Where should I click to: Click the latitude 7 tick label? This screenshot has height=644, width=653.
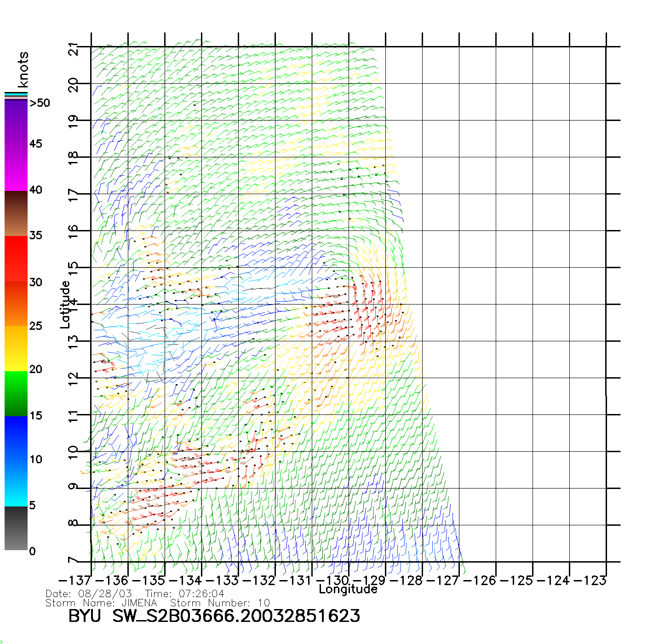74,560
